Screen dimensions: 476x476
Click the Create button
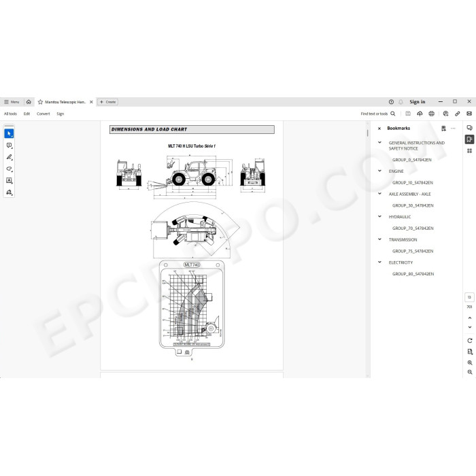coord(107,102)
